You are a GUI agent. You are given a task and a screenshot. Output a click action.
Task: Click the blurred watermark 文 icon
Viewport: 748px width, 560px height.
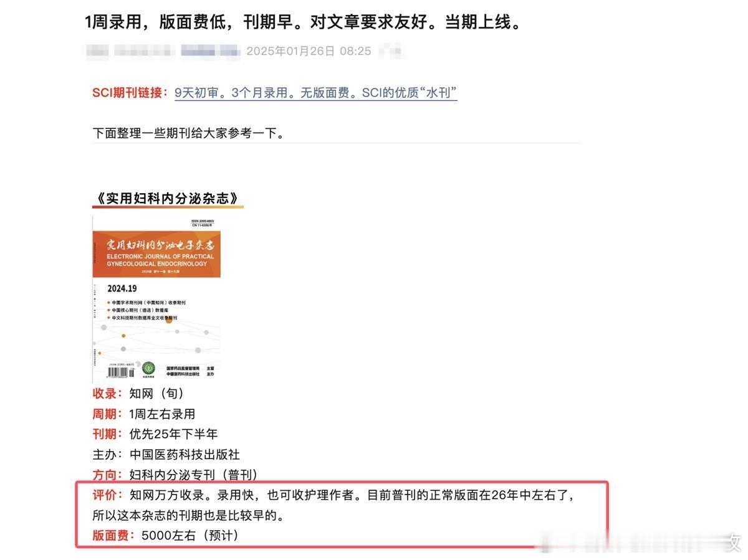point(734,542)
